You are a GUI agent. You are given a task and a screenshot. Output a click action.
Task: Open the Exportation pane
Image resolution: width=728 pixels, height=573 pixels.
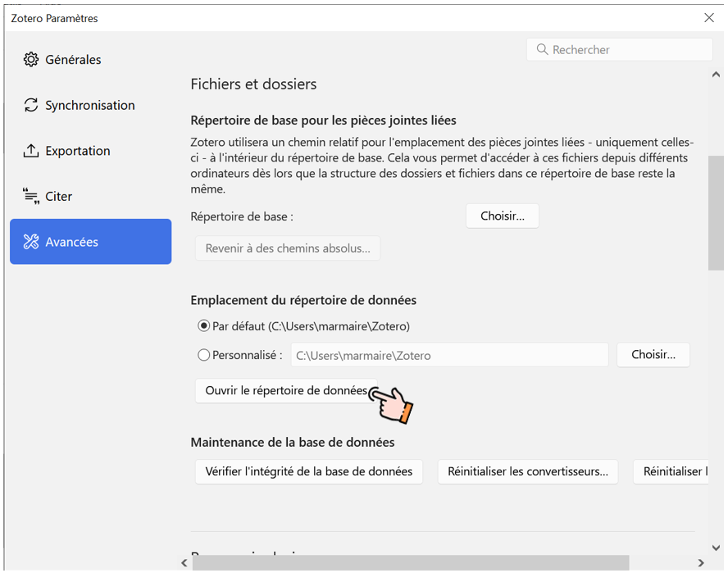(90, 151)
